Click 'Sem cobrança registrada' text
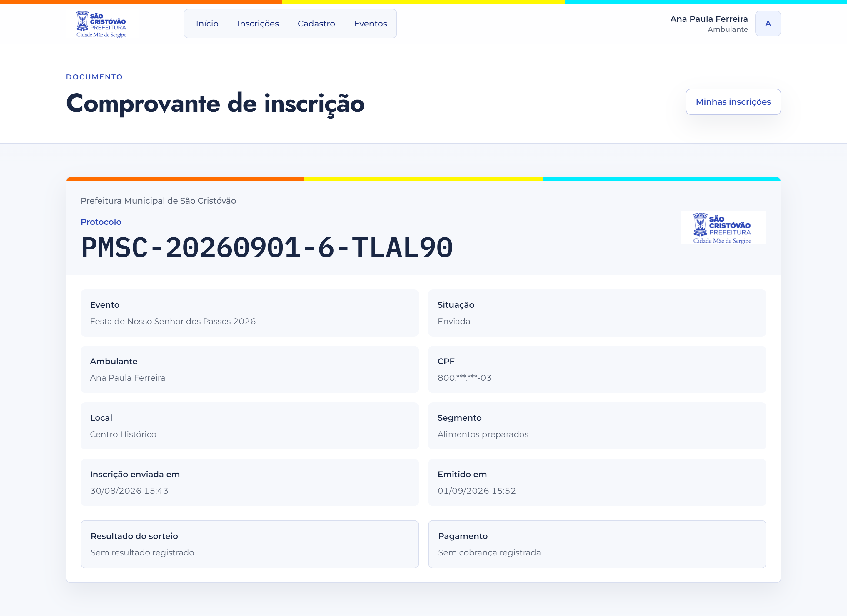 pyautogui.click(x=489, y=552)
